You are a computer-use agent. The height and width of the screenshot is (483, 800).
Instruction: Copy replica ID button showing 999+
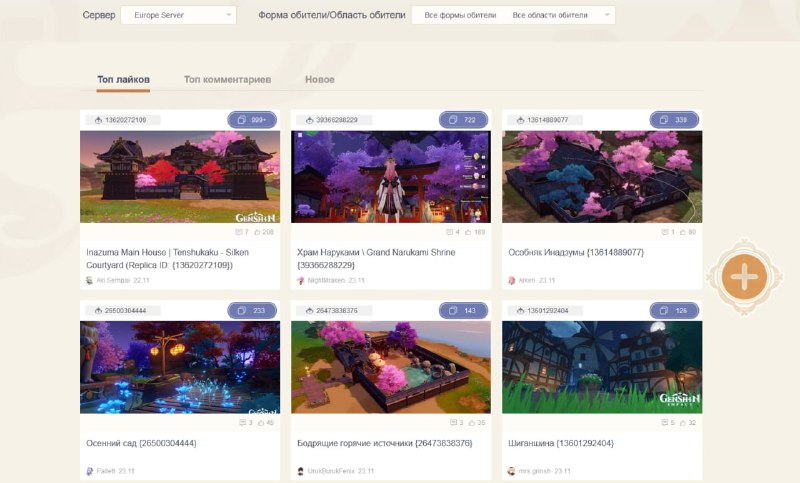[x=252, y=120]
